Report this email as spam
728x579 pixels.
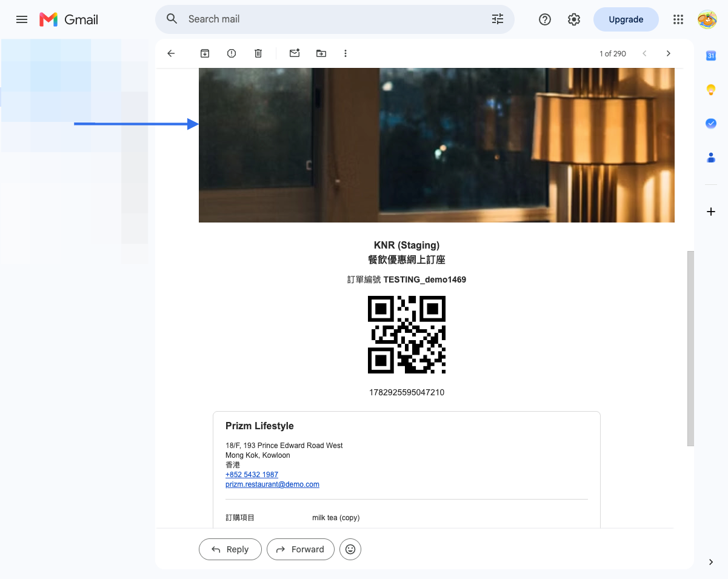point(232,53)
